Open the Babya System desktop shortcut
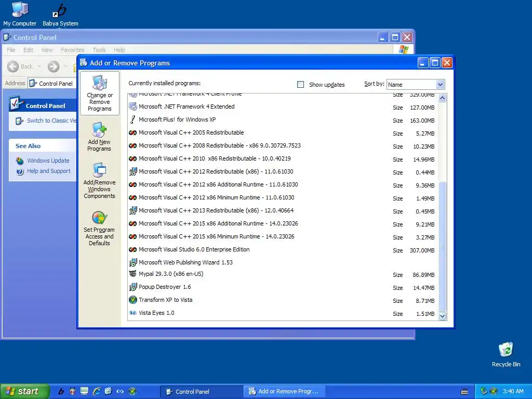 coord(60,10)
